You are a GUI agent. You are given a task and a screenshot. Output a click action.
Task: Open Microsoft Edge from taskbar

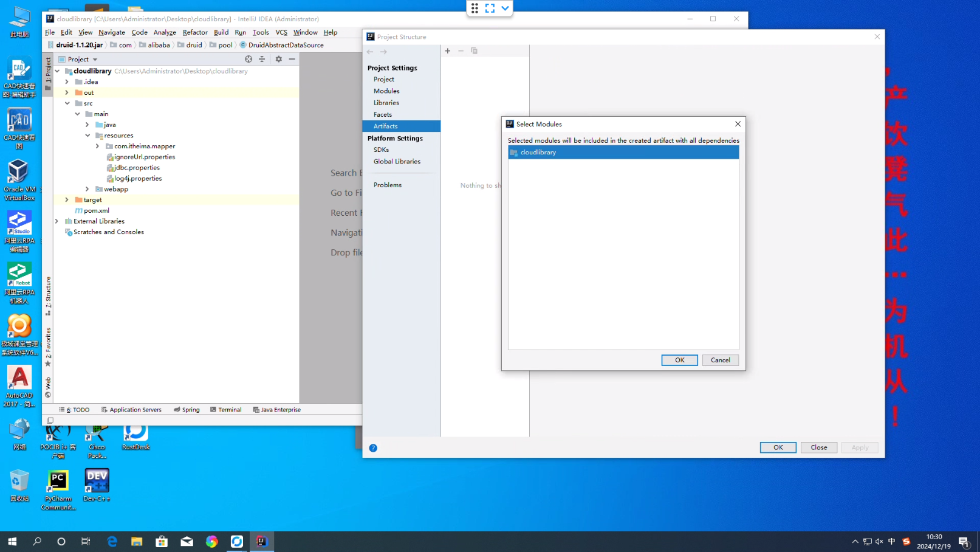112,542
